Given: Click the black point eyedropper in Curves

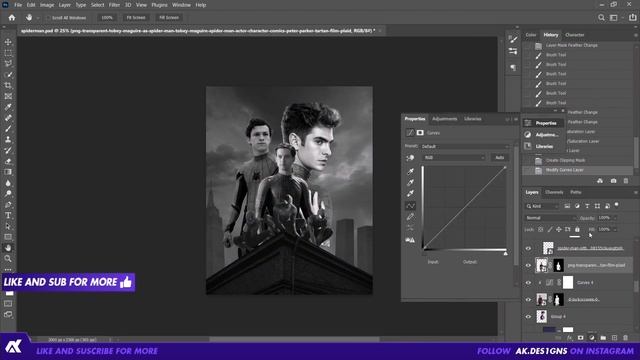Looking at the screenshot, I should [x=410, y=171].
